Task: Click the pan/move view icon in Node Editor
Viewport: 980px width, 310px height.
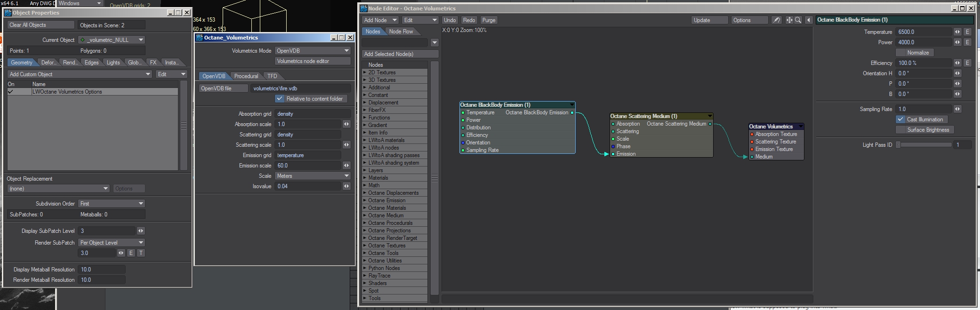Action: (789, 20)
